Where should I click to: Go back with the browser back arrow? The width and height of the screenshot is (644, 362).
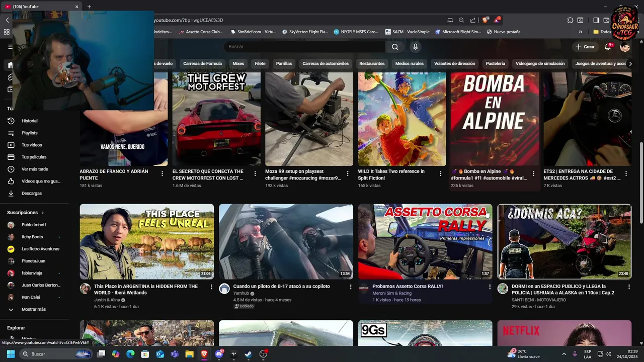tap(7, 20)
